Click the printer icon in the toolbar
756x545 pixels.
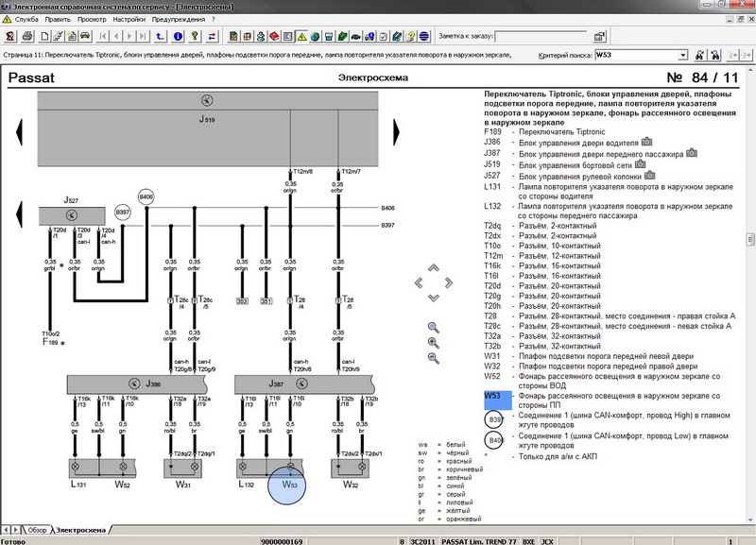pyautogui.click(x=27, y=36)
